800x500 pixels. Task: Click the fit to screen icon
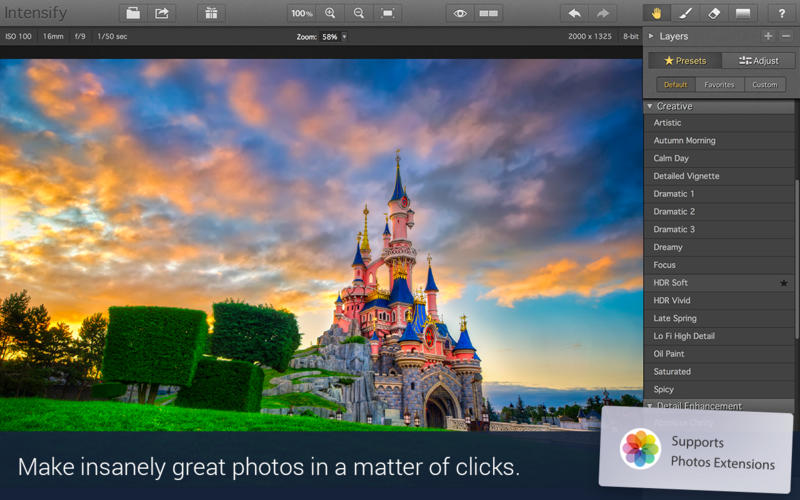tap(388, 13)
